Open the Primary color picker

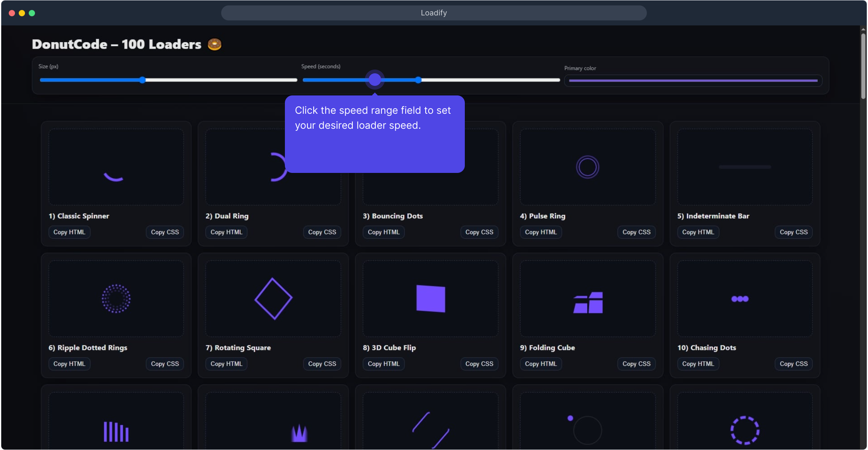693,80
